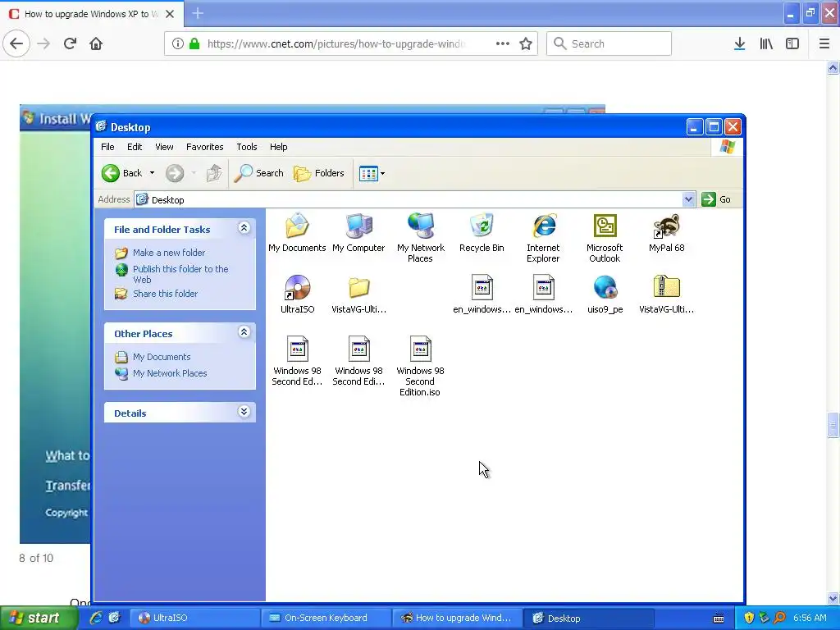Click Publish this folder to the Web
Screen dimensions: 840x630
pos(180,274)
